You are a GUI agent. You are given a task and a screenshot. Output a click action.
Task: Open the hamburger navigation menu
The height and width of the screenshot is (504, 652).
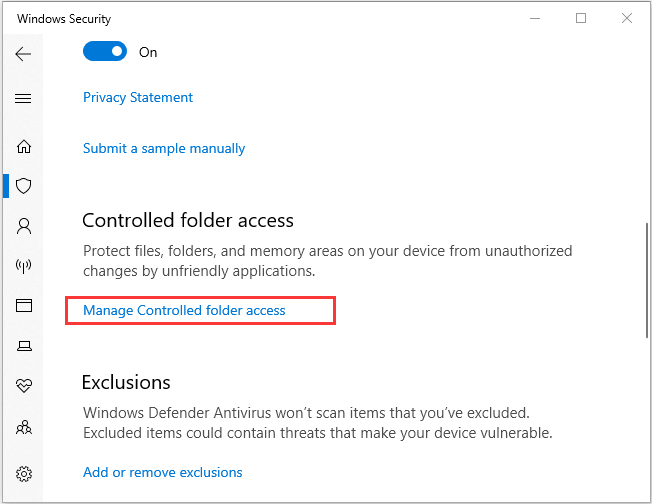pos(23,98)
